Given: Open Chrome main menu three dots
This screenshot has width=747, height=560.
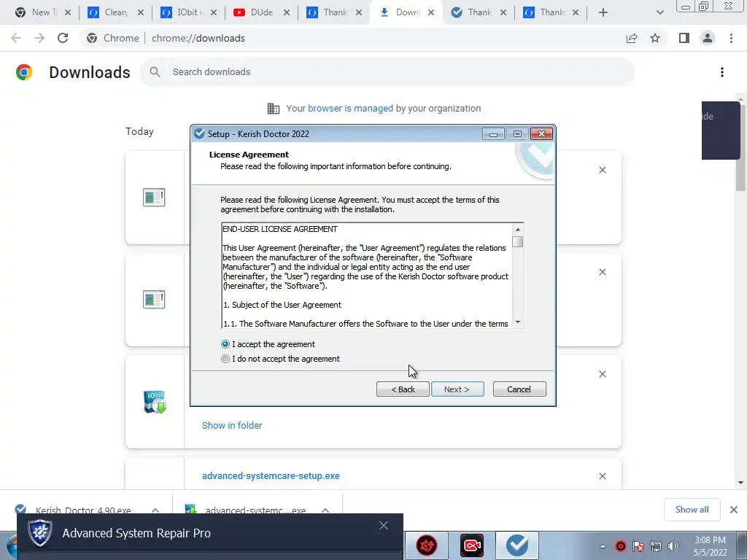Looking at the screenshot, I should [731, 38].
